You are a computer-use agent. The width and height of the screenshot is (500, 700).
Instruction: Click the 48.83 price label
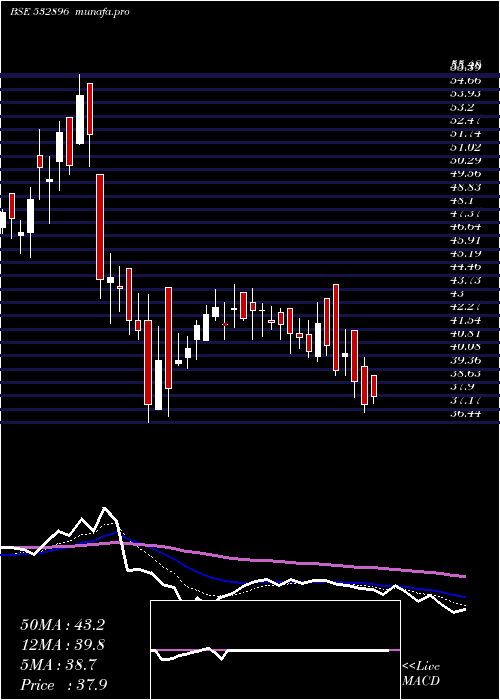[x=466, y=187]
